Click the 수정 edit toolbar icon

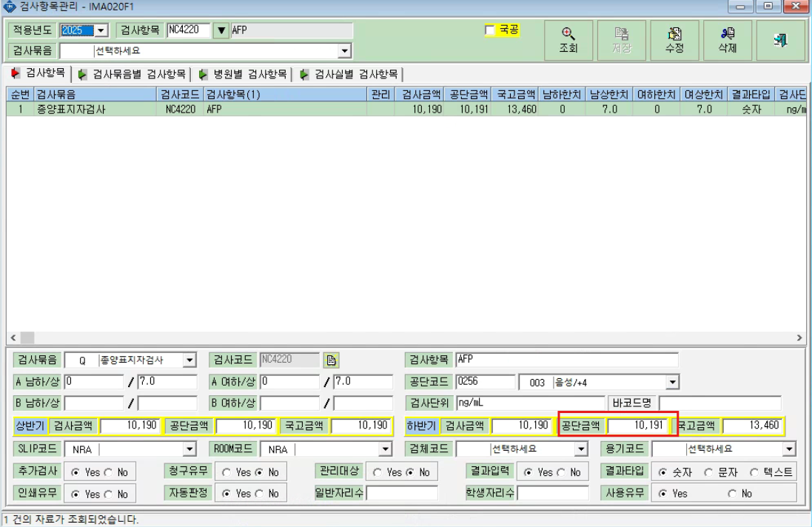[674, 41]
